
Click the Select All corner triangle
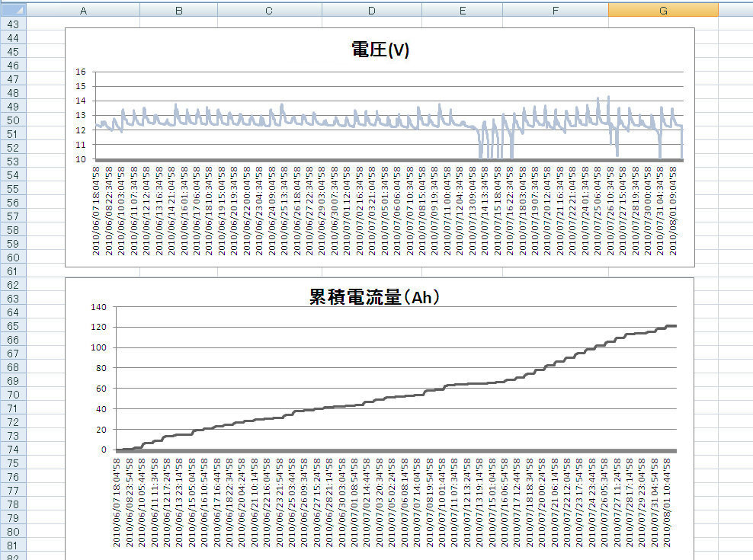click(x=13, y=10)
